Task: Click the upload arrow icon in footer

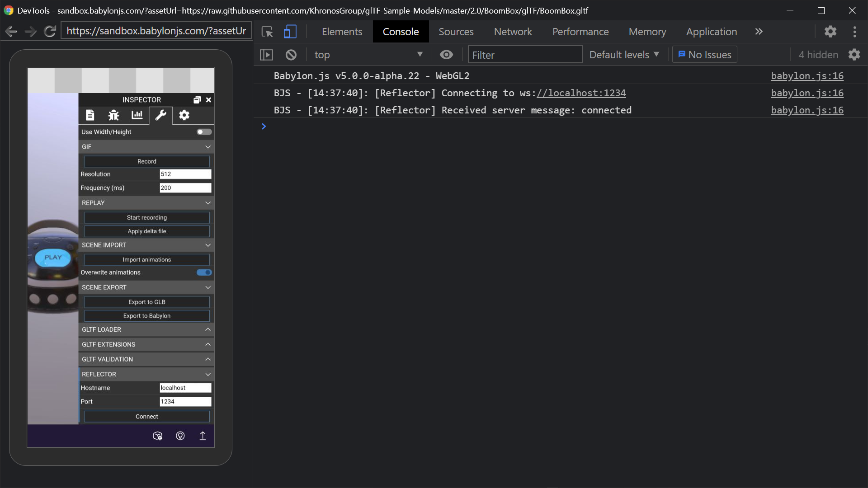Action: (203, 436)
